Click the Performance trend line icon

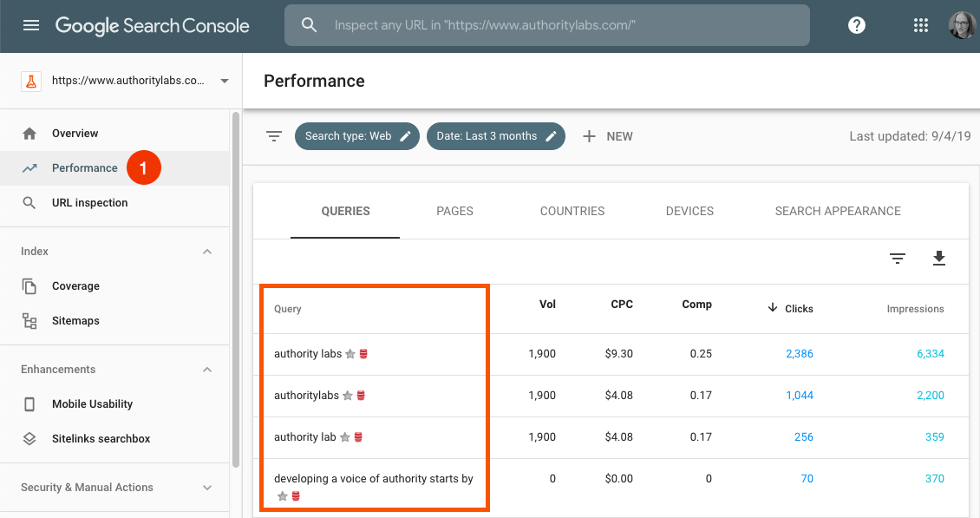(29, 167)
